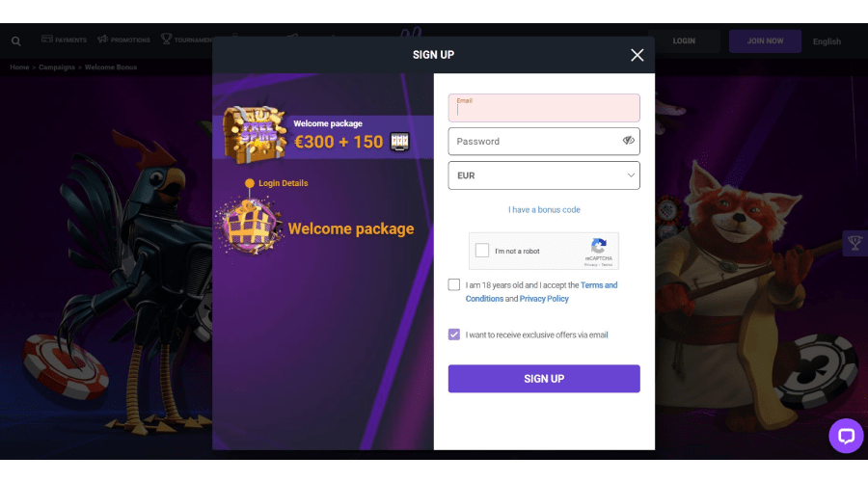Viewport: 868px width, 482px height.
Task: Click I have a bonus code link
Action: (x=544, y=210)
